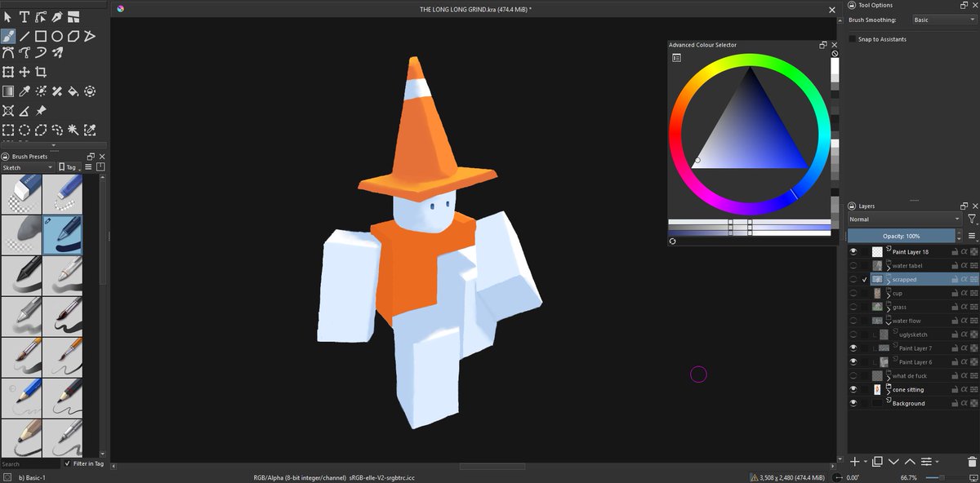Pick the Freehand Path tool
Viewport: 980px width, 483px height.
click(x=24, y=52)
